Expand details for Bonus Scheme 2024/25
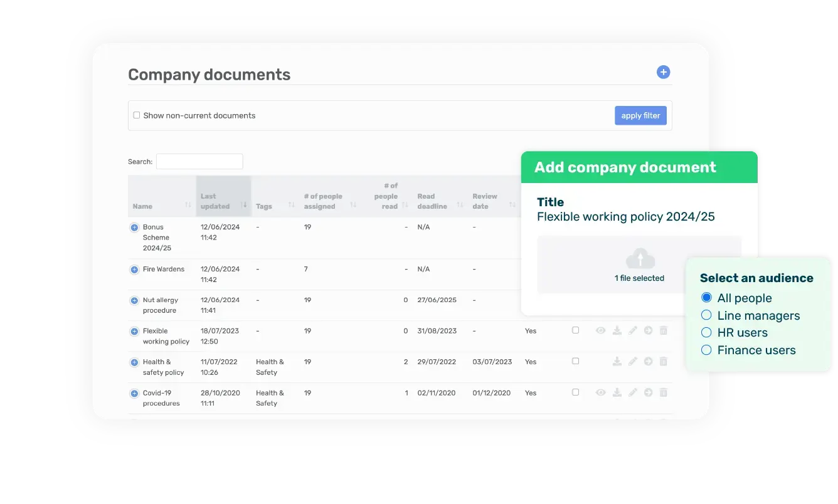The width and height of the screenshot is (838, 504). [x=133, y=227]
